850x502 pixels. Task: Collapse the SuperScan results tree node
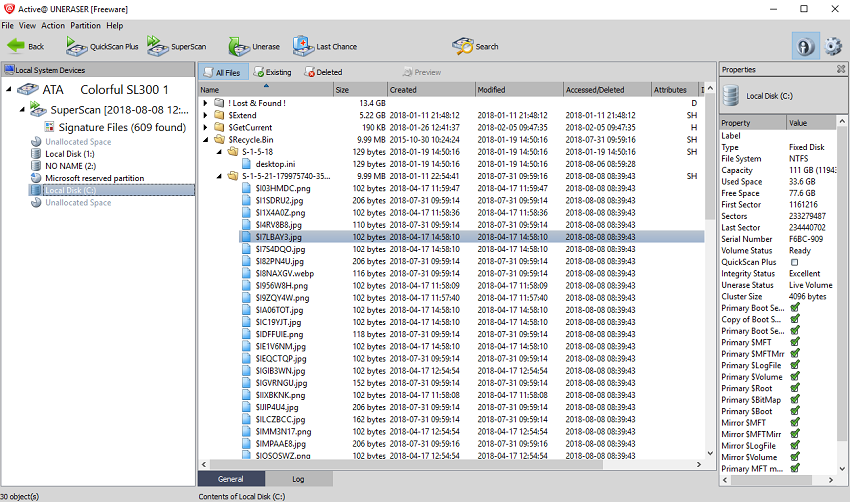22,110
